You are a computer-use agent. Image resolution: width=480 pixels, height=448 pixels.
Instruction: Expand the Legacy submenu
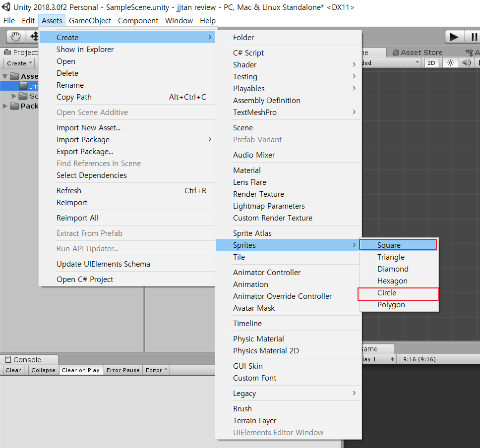(x=289, y=393)
